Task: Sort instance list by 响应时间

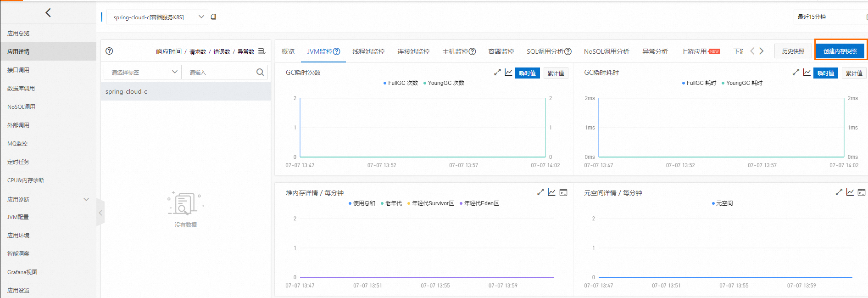Action: (169, 51)
